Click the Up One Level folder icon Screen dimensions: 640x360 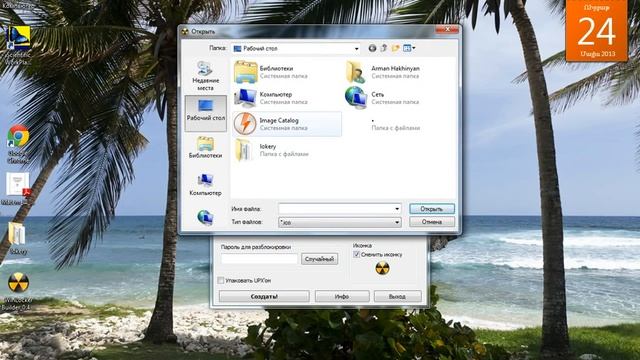(x=384, y=48)
